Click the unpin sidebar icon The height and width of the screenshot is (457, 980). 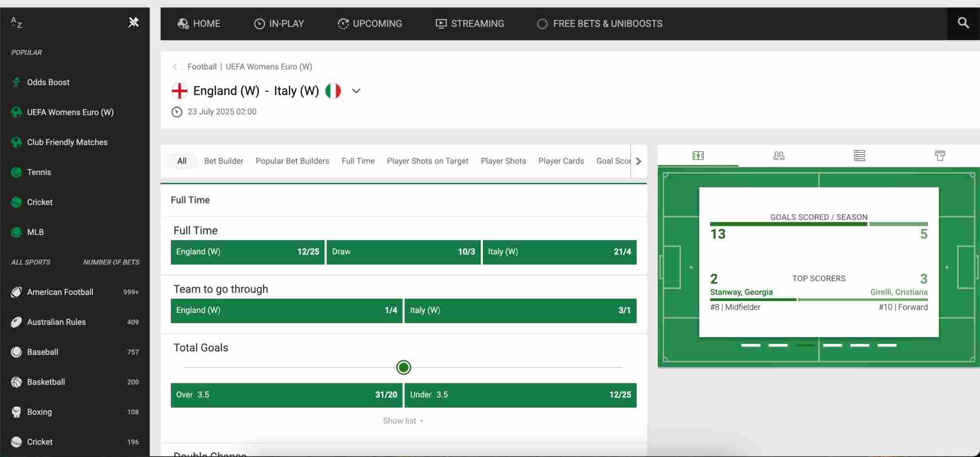tap(133, 22)
